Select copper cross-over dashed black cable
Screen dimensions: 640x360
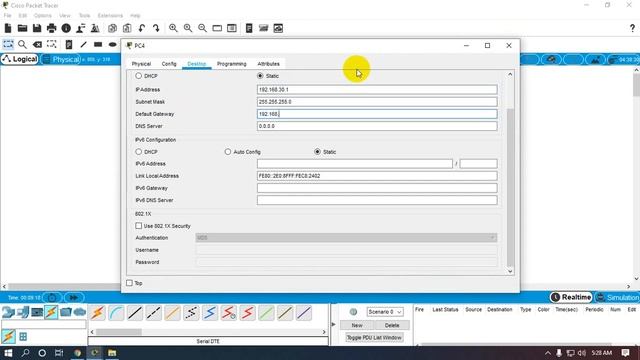153,313
